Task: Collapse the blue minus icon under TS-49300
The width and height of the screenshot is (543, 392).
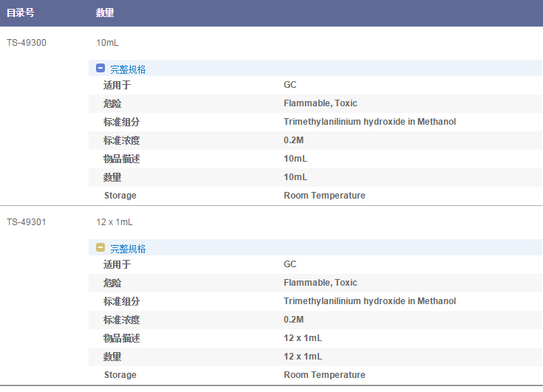Action: [x=100, y=69]
